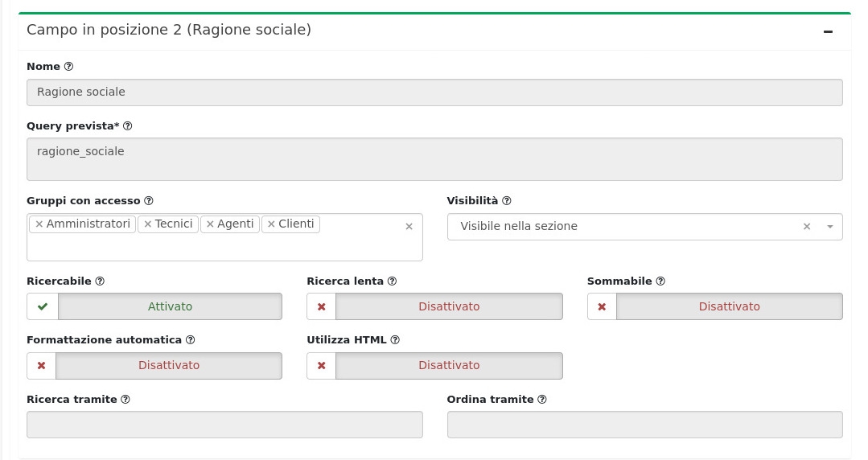This screenshot has width=868, height=460.
Task: Clear the Visibilità selected value
Action: coord(807,227)
